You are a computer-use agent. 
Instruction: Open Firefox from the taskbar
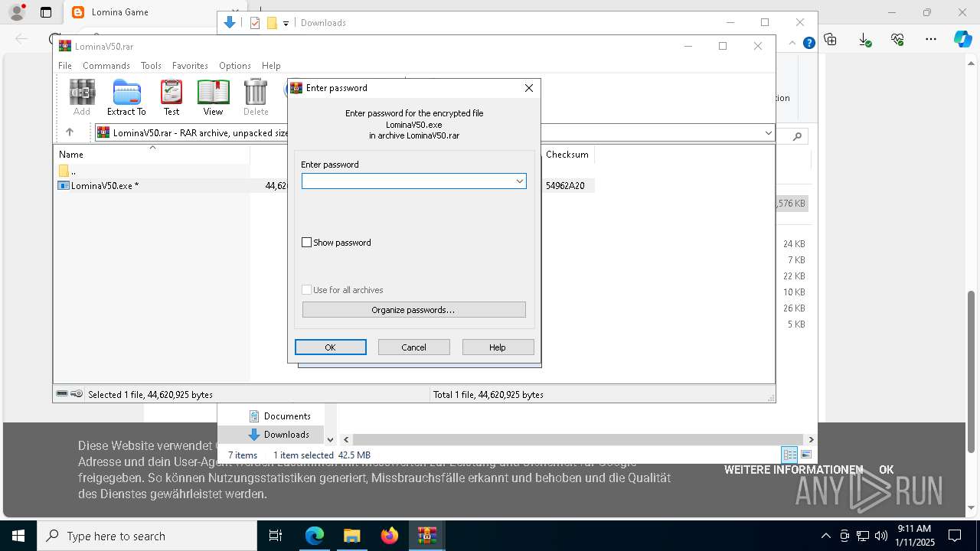(x=389, y=536)
